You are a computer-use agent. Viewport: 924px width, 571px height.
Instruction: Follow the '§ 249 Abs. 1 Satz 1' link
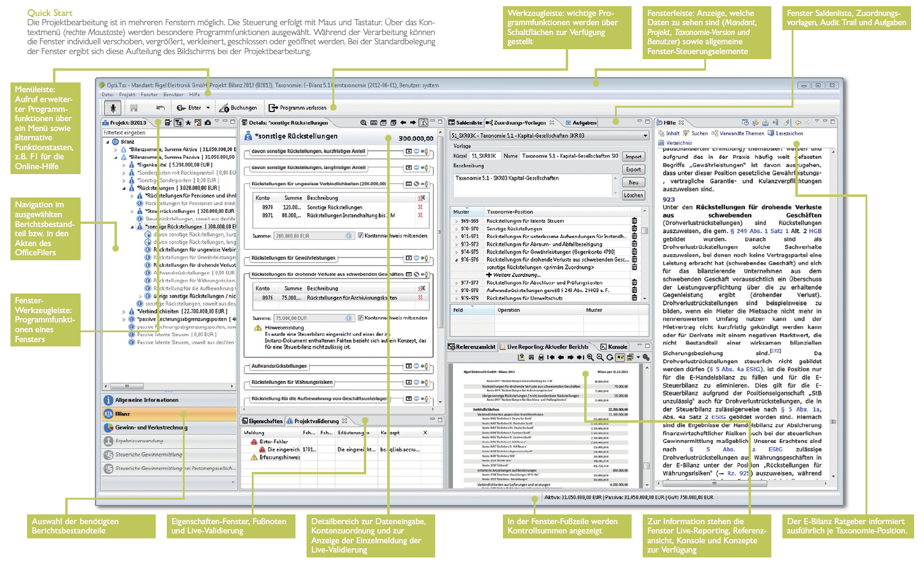coord(759,231)
